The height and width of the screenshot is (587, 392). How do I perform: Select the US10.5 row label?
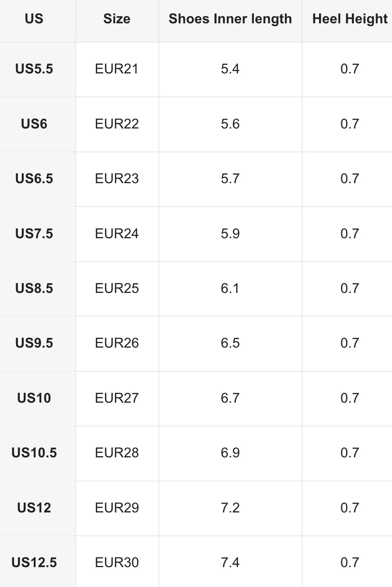(34, 453)
